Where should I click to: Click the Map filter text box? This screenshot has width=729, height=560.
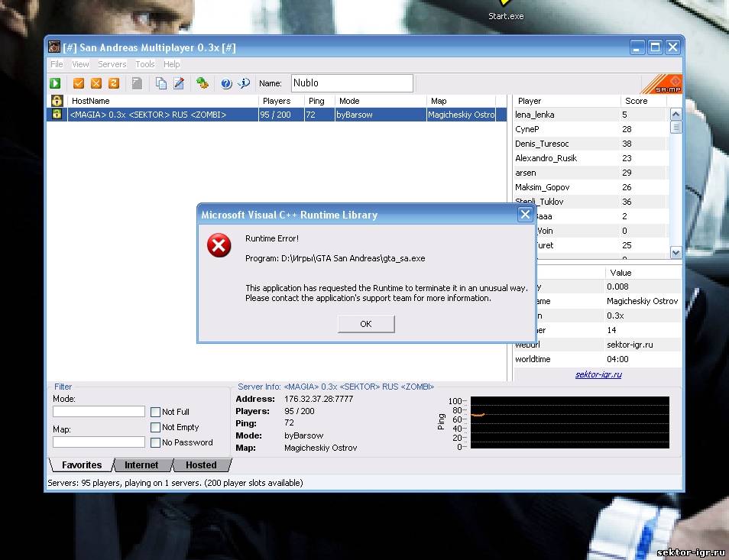coord(99,442)
